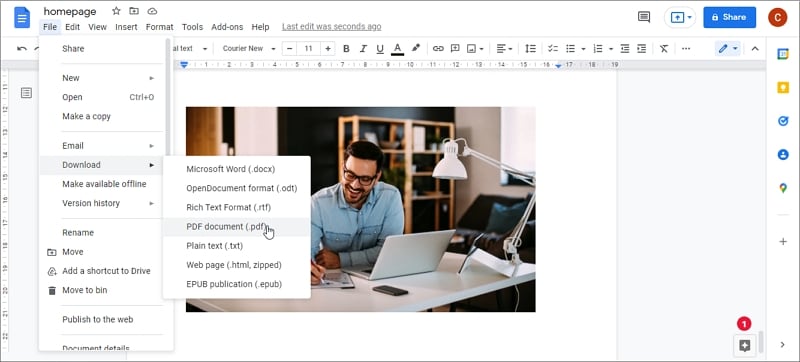The height and width of the screenshot is (362, 800).
Task: Open the highlight color tool
Action: click(416, 48)
